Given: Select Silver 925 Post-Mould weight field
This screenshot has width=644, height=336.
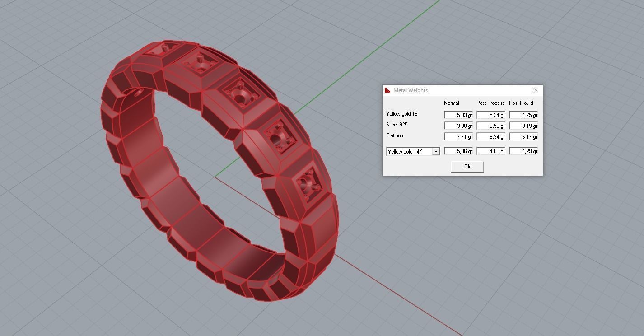Looking at the screenshot, I should tap(523, 126).
